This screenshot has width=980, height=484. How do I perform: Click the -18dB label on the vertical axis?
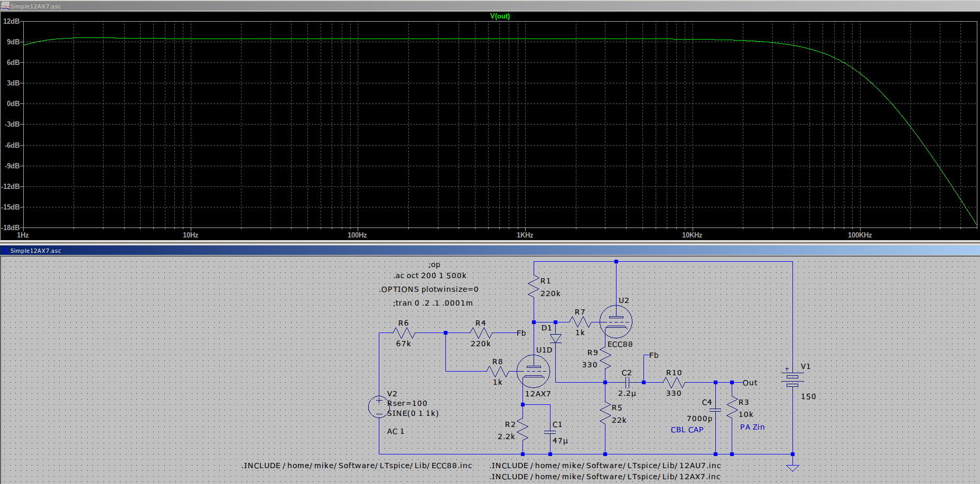11,227
